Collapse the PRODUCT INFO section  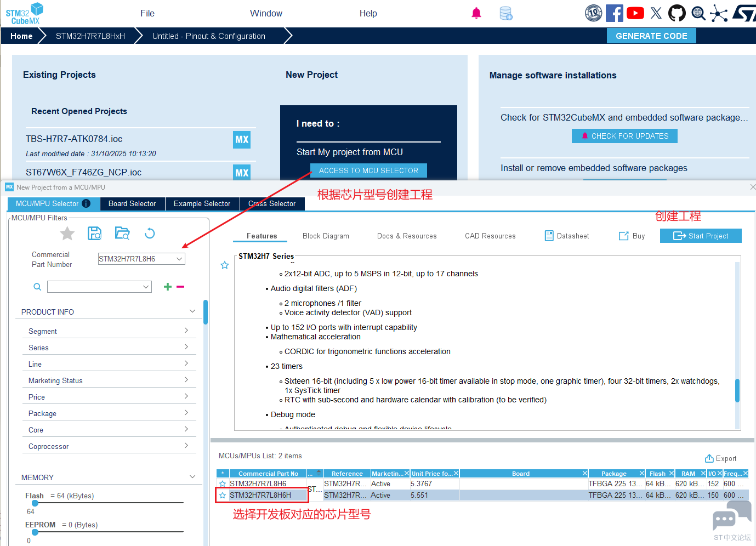(192, 311)
